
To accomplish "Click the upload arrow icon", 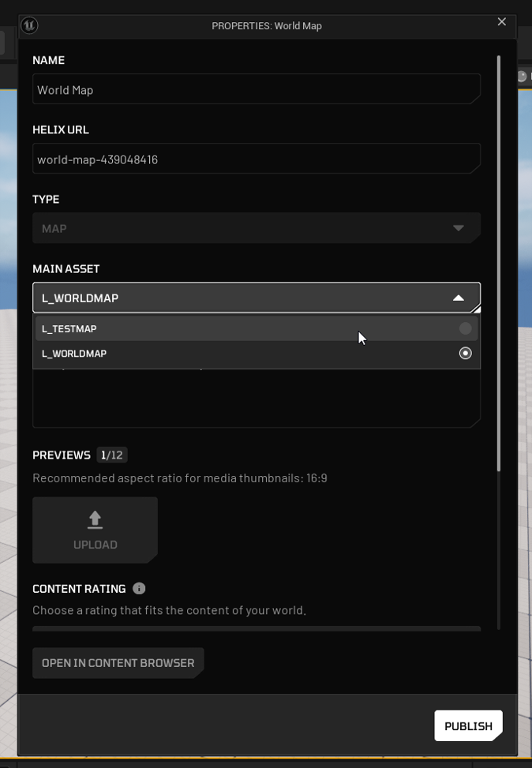I will click(x=95, y=519).
